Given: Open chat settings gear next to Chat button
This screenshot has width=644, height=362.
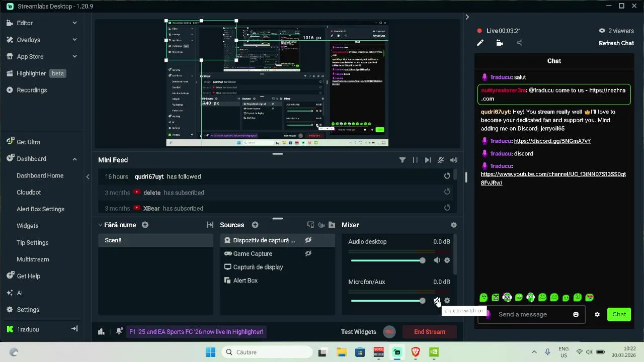Looking at the screenshot, I should point(597,314).
